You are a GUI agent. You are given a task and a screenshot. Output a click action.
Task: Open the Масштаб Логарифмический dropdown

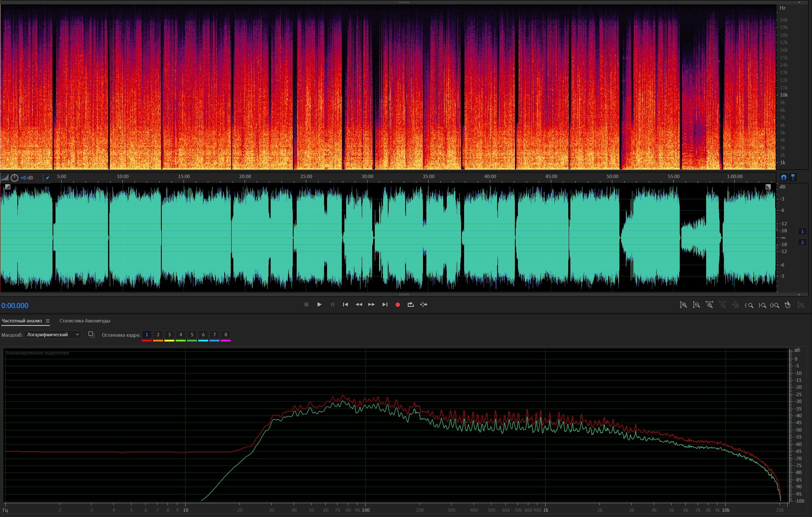tap(52, 335)
